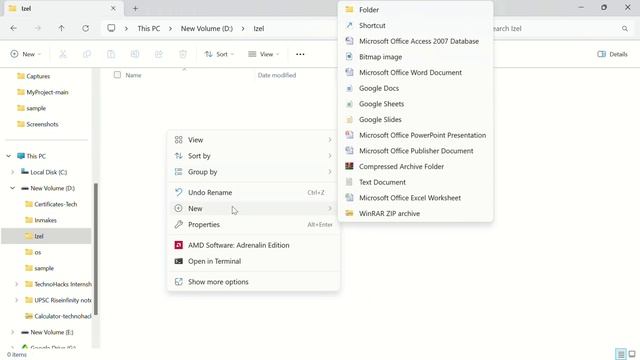Click the navigation pane vertical scrollbar
Viewport: 640px width, 360px height.
click(96, 249)
